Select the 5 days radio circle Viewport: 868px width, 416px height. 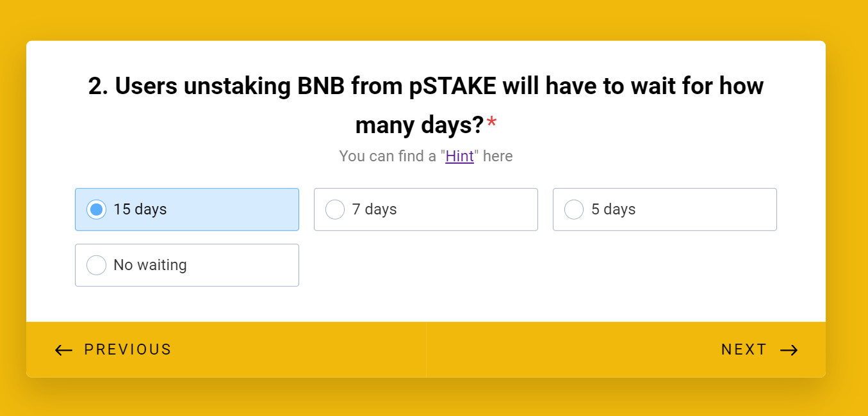(574, 209)
